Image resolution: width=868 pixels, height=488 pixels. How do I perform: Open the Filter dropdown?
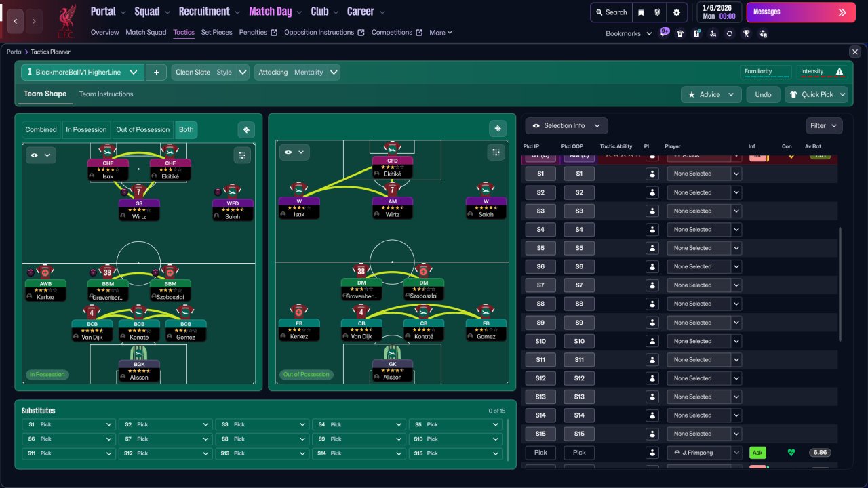coord(824,125)
